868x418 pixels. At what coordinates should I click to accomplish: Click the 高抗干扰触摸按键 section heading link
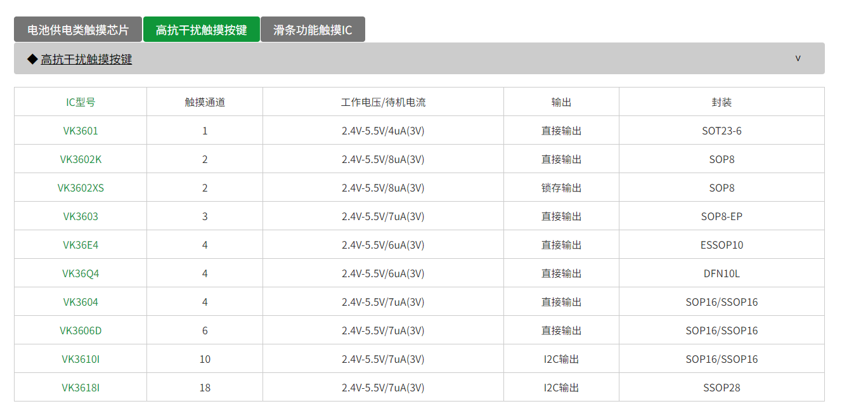pos(86,60)
